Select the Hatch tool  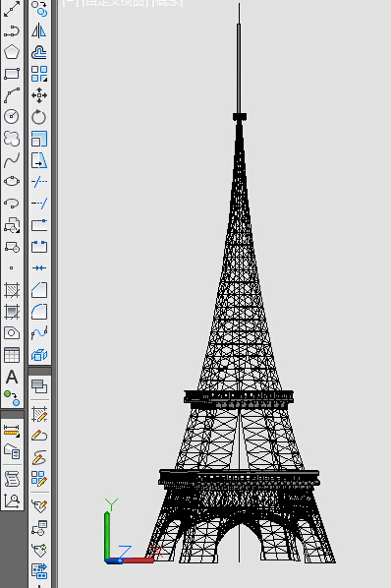click(12, 290)
